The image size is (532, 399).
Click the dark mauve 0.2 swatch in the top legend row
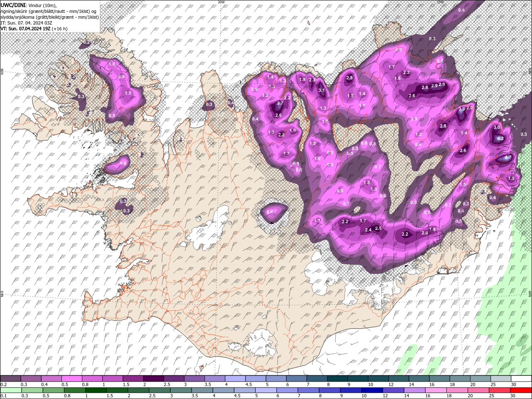11,379
